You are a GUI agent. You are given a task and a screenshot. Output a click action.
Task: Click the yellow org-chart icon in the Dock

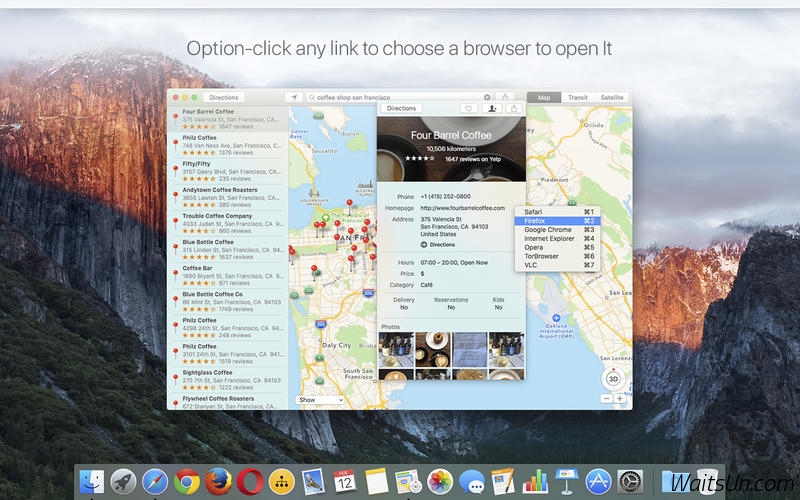coord(282,482)
